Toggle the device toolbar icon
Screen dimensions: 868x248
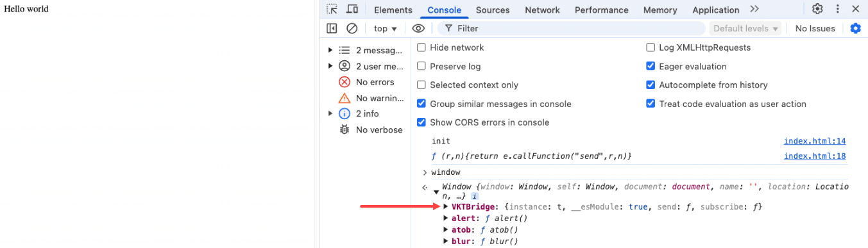click(x=352, y=9)
